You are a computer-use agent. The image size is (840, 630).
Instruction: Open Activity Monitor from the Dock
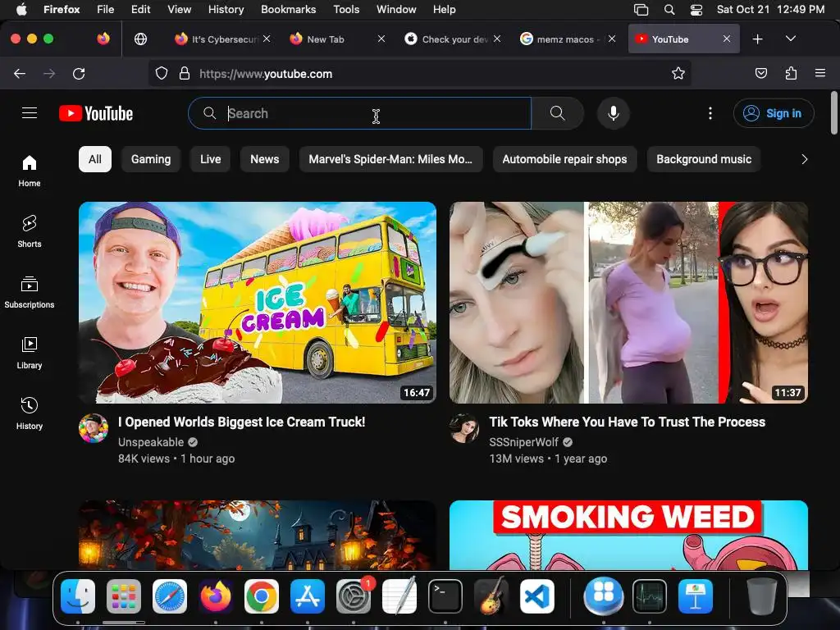pos(650,596)
